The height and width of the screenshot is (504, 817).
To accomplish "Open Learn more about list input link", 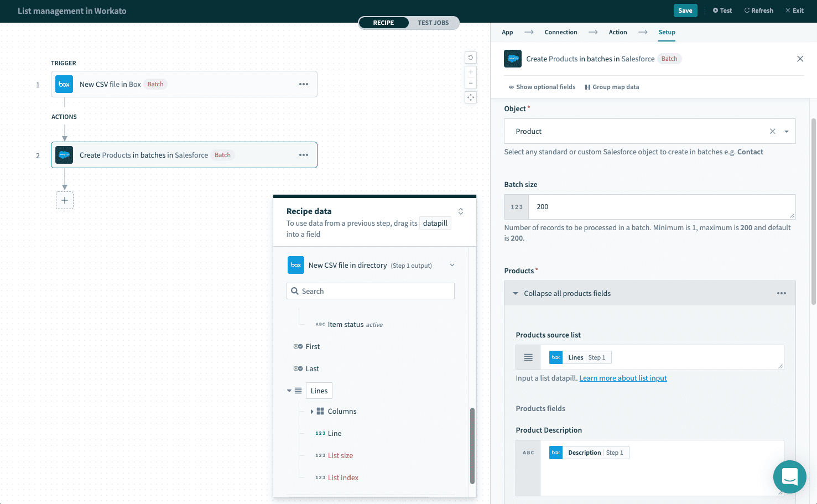I will pyautogui.click(x=623, y=378).
